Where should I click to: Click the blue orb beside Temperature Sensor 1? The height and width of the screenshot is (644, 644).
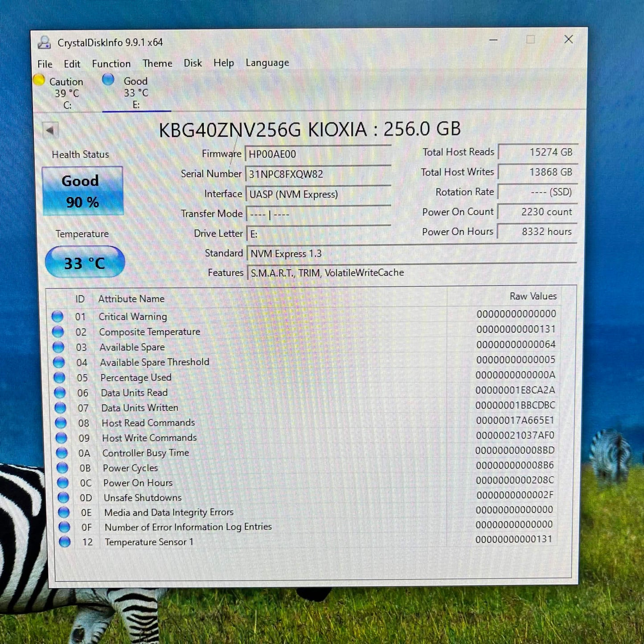coord(65,542)
